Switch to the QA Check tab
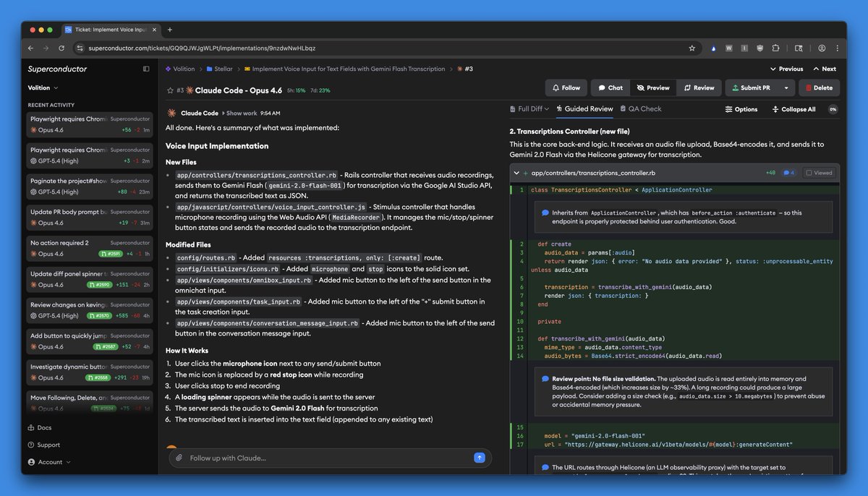Screen dimensions: 868x496 [x=640, y=109]
